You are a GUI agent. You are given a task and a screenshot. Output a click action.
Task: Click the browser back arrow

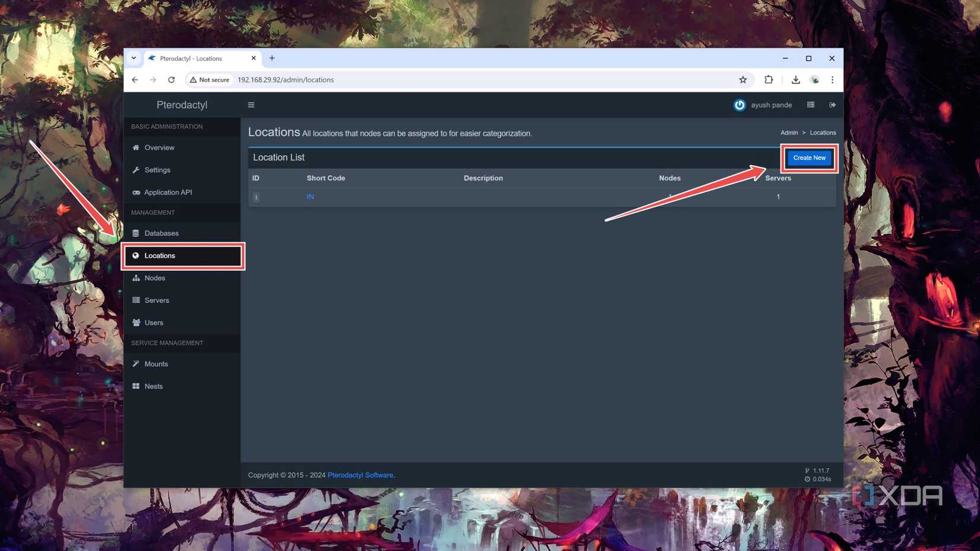[x=135, y=80]
